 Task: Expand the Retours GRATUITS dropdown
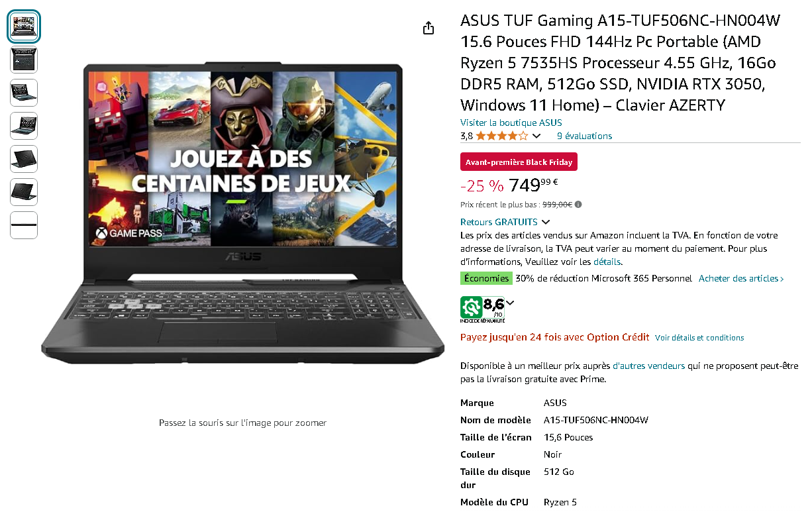(505, 222)
